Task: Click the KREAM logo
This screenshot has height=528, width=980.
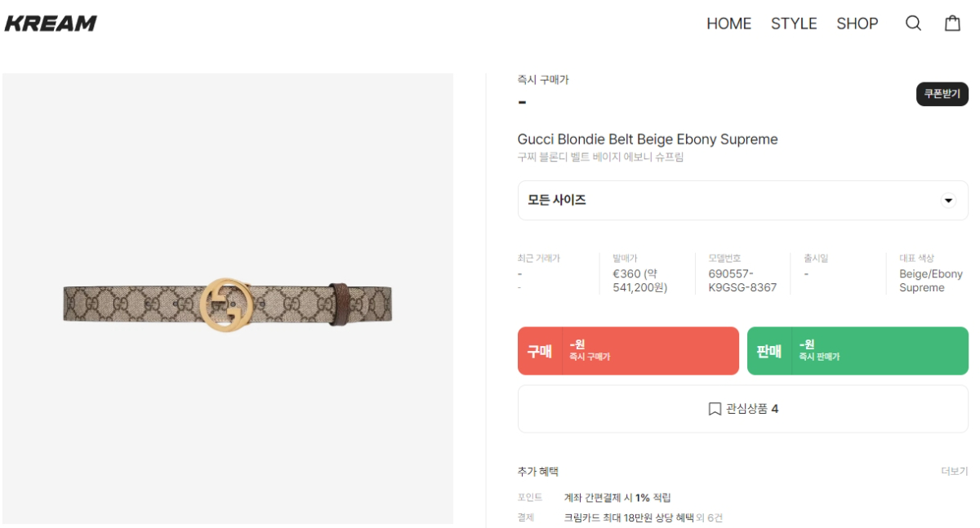Action: click(x=51, y=24)
